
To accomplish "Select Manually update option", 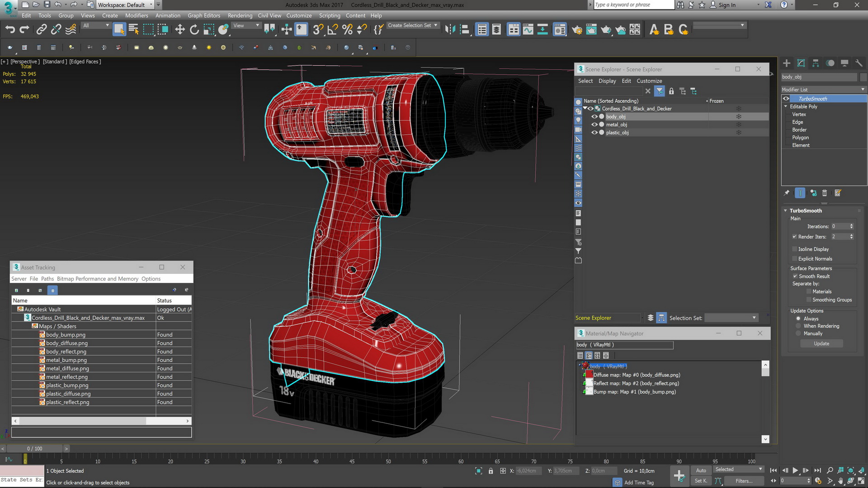I will (798, 333).
